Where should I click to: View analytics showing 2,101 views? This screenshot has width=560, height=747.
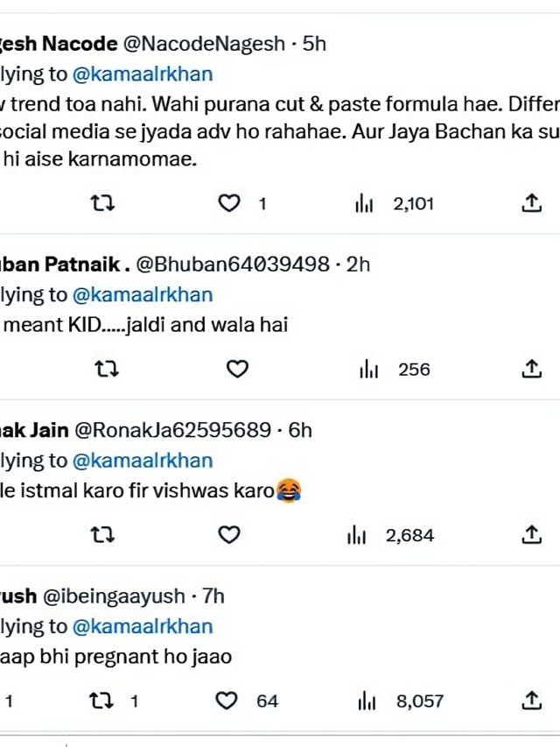(x=395, y=204)
